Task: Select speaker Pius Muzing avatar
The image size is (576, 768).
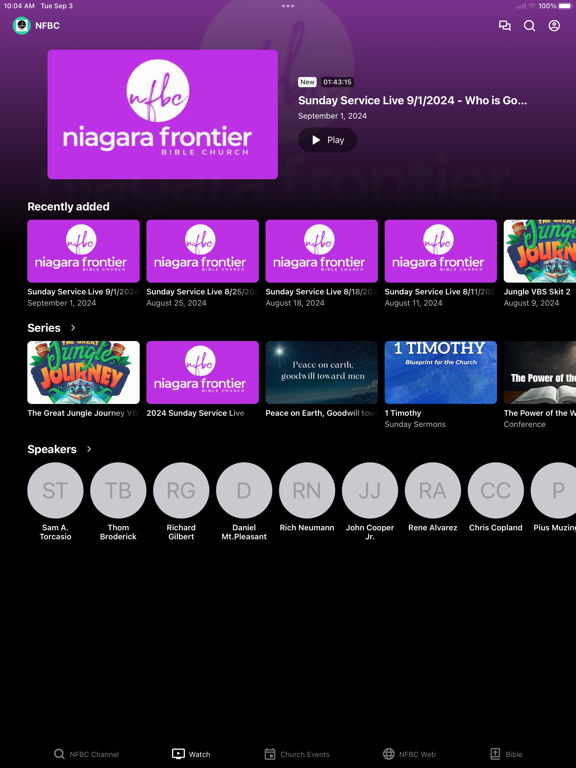Action: [553, 490]
